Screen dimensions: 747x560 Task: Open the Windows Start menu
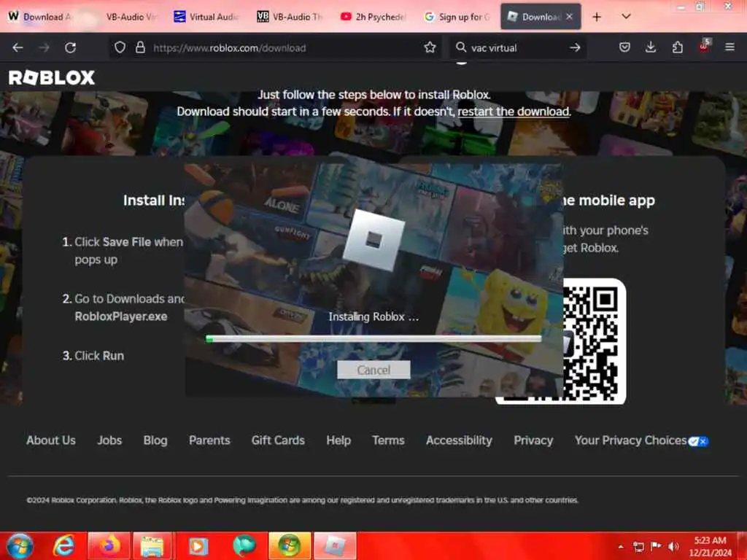tap(20, 545)
